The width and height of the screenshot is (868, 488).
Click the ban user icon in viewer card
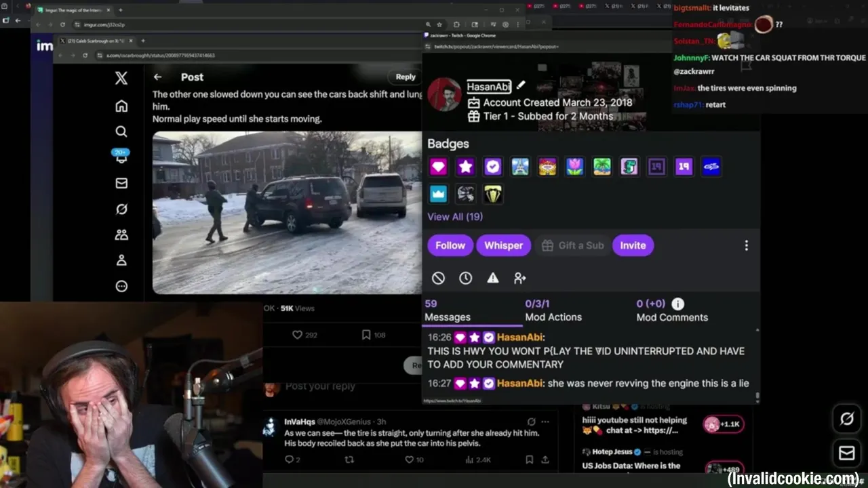click(x=438, y=278)
